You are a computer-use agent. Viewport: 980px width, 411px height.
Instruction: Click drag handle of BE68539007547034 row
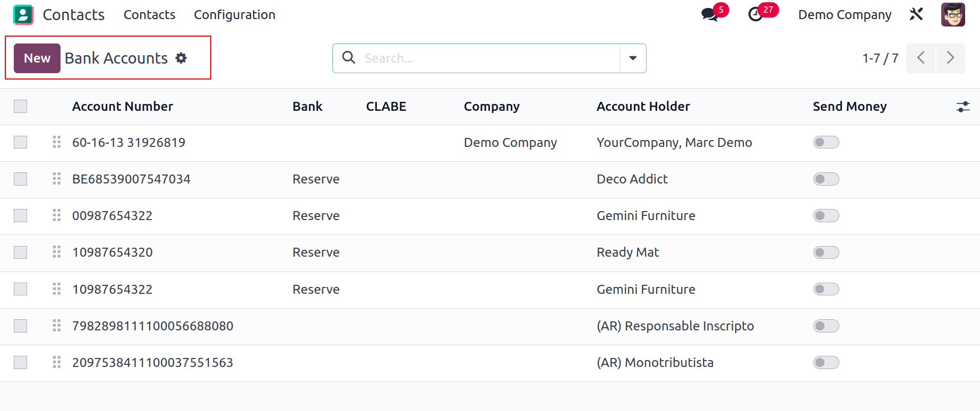(57, 179)
